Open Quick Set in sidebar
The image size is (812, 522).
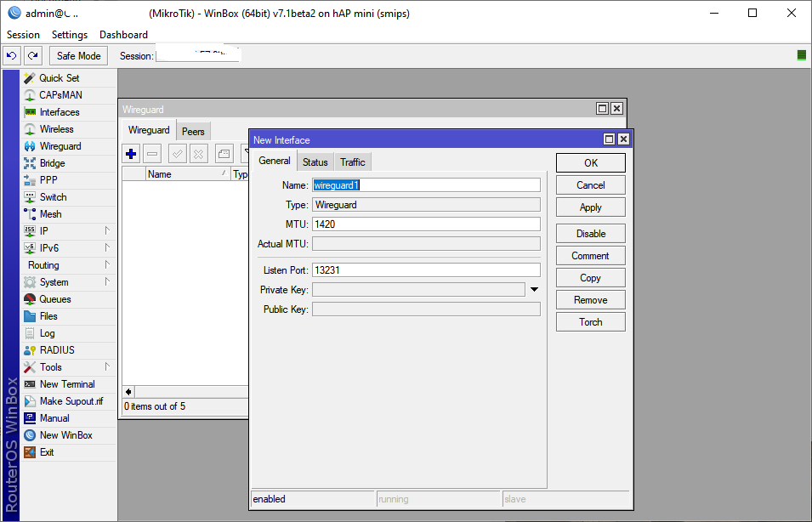[68, 78]
